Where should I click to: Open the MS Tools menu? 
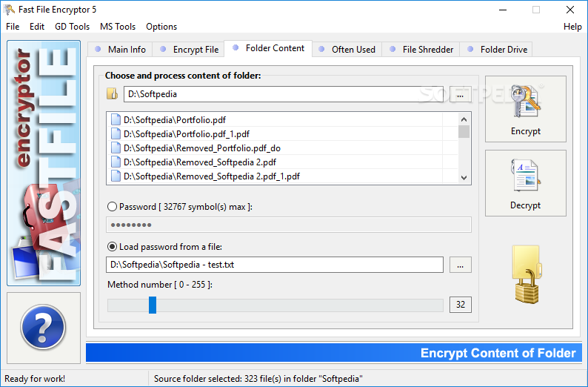click(117, 27)
